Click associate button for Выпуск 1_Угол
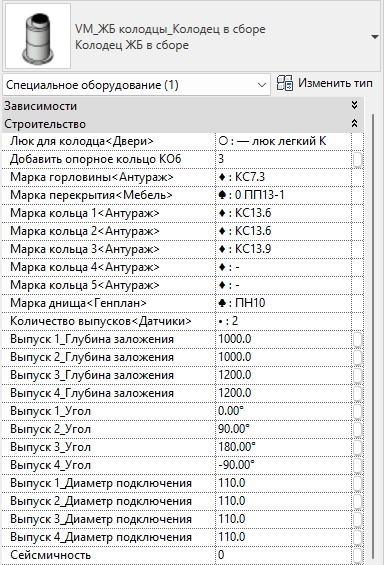This screenshot has width=384, height=565. coord(357,411)
